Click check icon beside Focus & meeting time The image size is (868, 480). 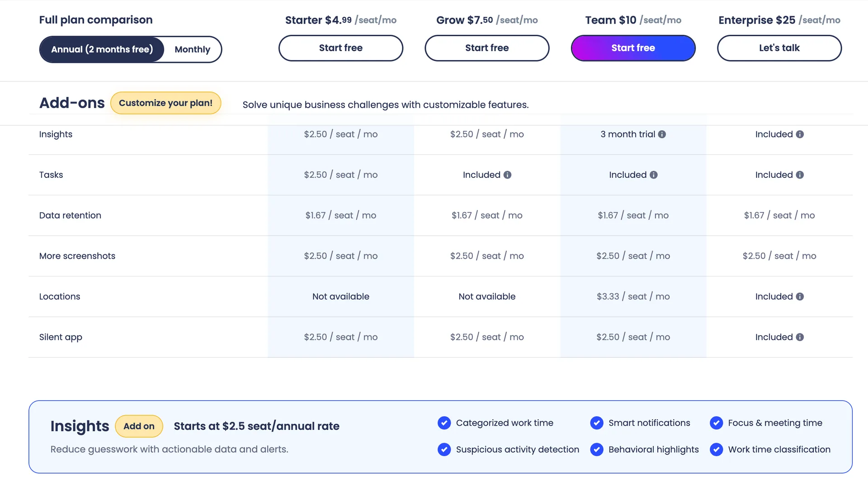(717, 423)
